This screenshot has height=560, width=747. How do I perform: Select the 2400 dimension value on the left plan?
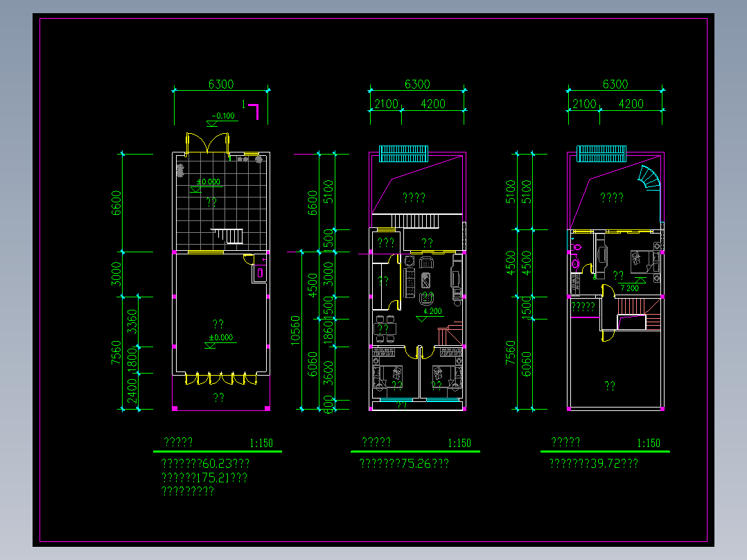(132, 391)
